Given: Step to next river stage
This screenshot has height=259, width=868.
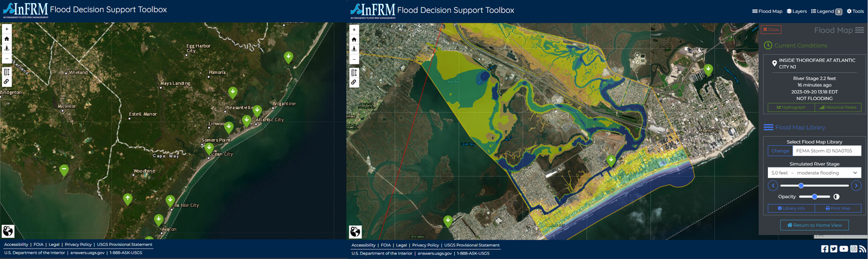Looking at the screenshot, I should click(856, 186).
